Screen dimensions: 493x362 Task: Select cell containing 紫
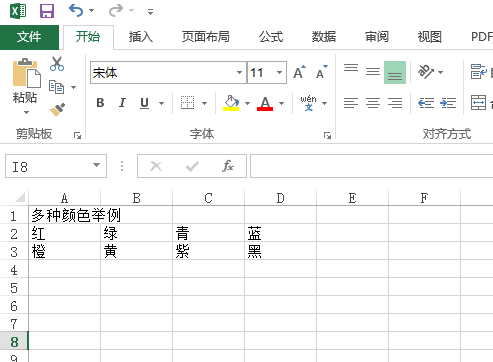208,251
